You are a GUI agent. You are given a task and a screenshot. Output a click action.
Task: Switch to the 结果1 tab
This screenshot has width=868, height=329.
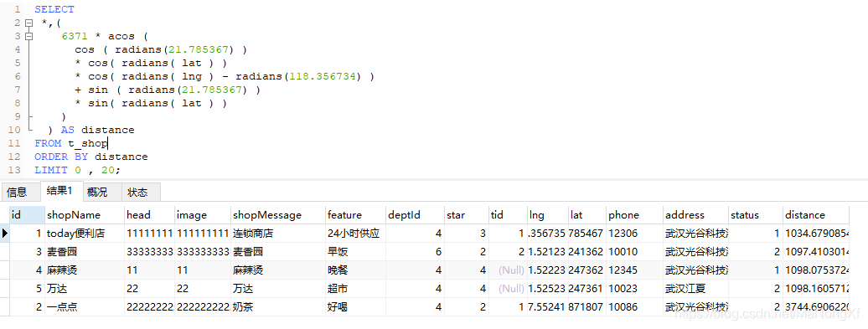[x=59, y=192]
